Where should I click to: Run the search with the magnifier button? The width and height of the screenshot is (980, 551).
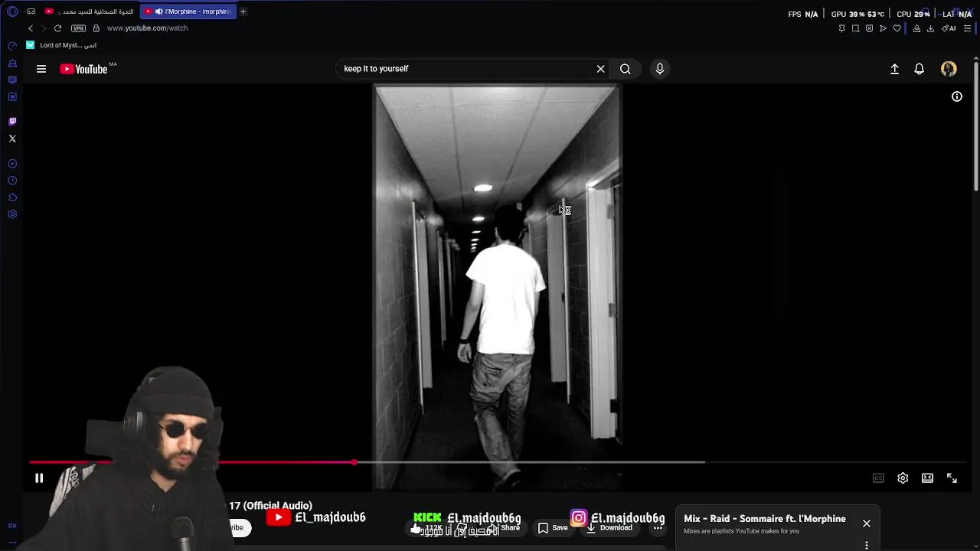pyautogui.click(x=626, y=69)
